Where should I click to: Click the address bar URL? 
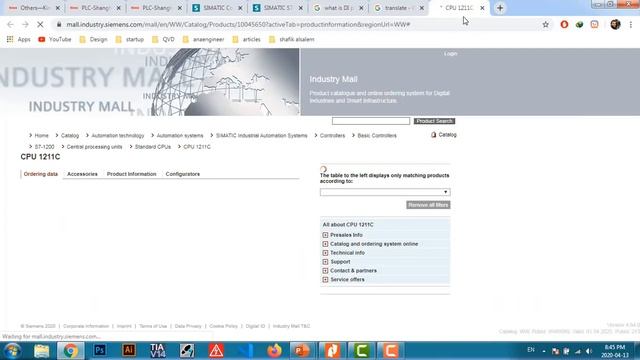pyautogui.click(x=238, y=24)
